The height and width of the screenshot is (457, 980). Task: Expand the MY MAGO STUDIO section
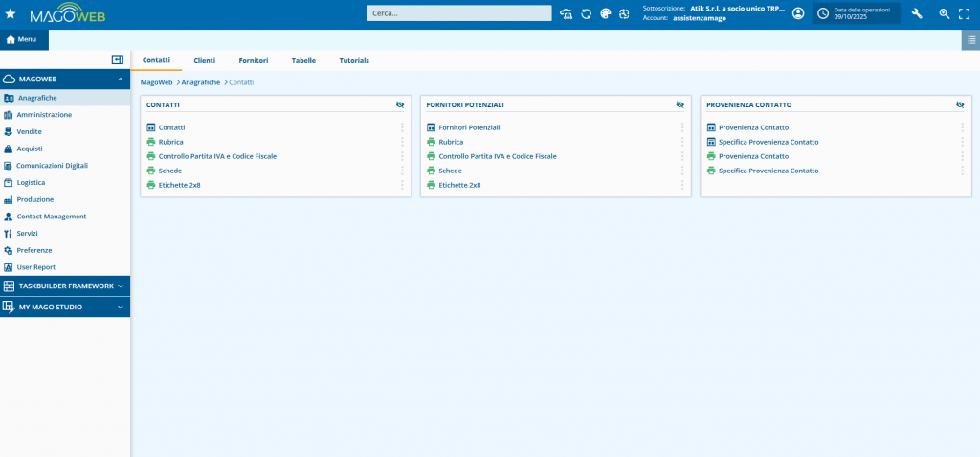pyautogui.click(x=120, y=308)
